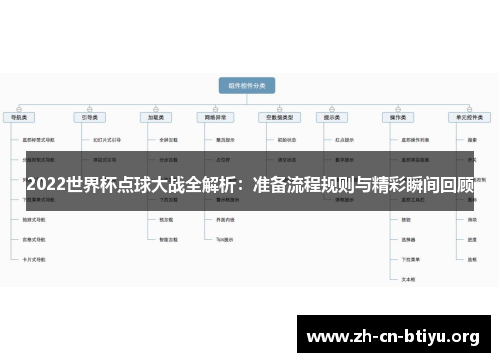Select the 提示类 category node

(x=332, y=117)
